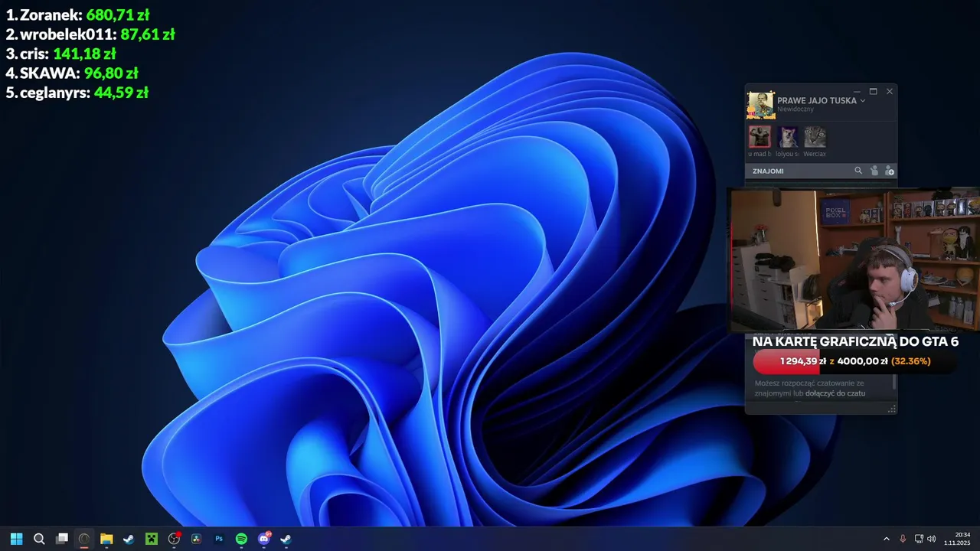Click the 'Niewidoczny' status text

click(x=795, y=109)
